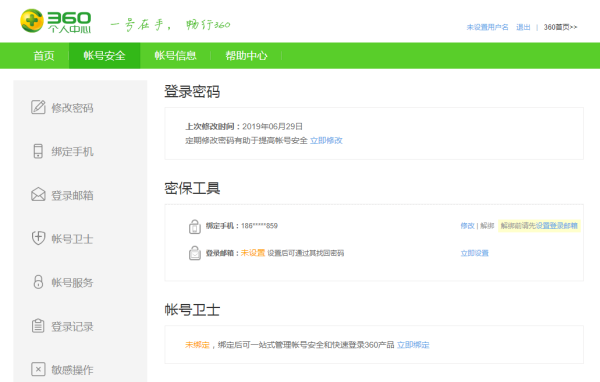Screen dimensions: 600x382
Task: Click the 帐号服务 lock icon in sidebar
Action: point(38,282)
